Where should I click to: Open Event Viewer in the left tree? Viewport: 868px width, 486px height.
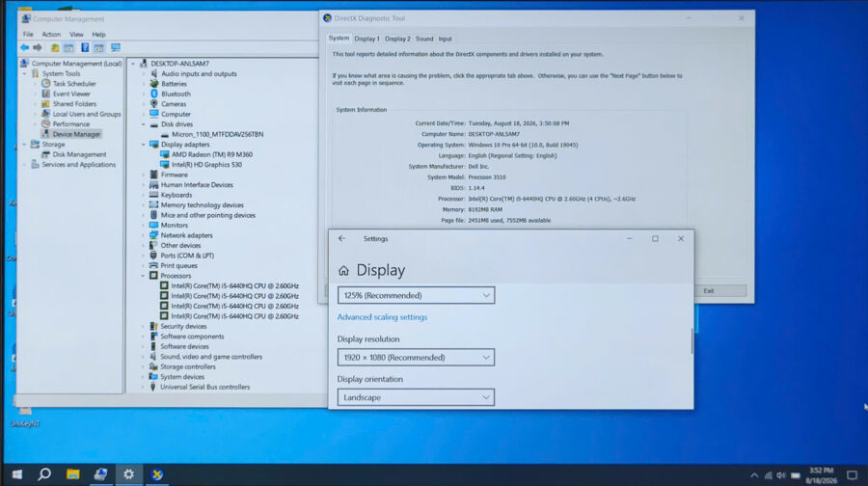71,94
